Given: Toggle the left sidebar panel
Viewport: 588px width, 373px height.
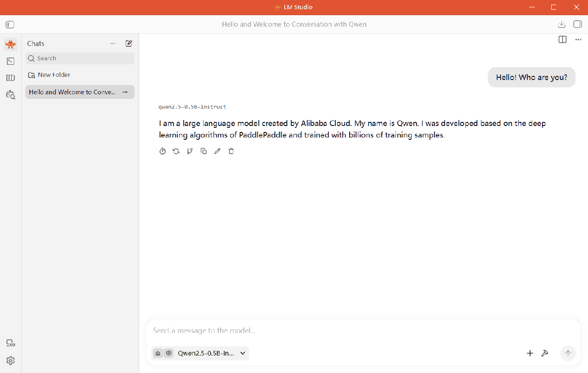Looking at the screenshot, I should pyautogui.click(x=10, y=24).
